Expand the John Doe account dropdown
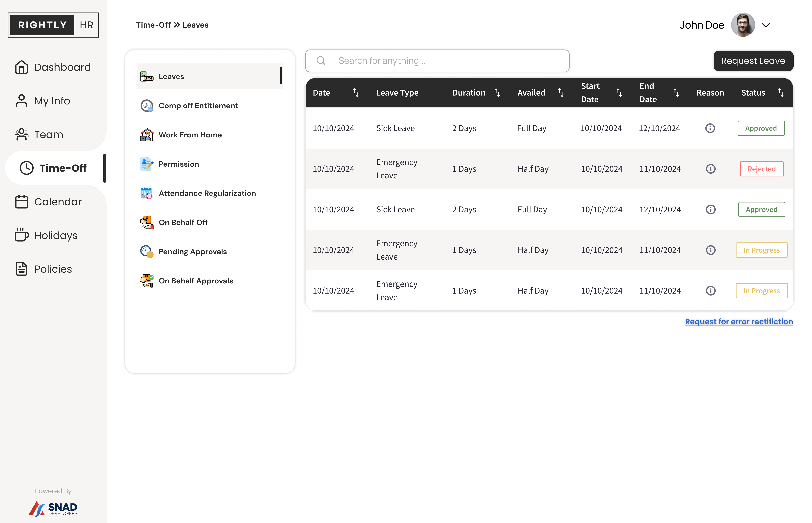The image size is (812, 523). [x=766, y=25]
